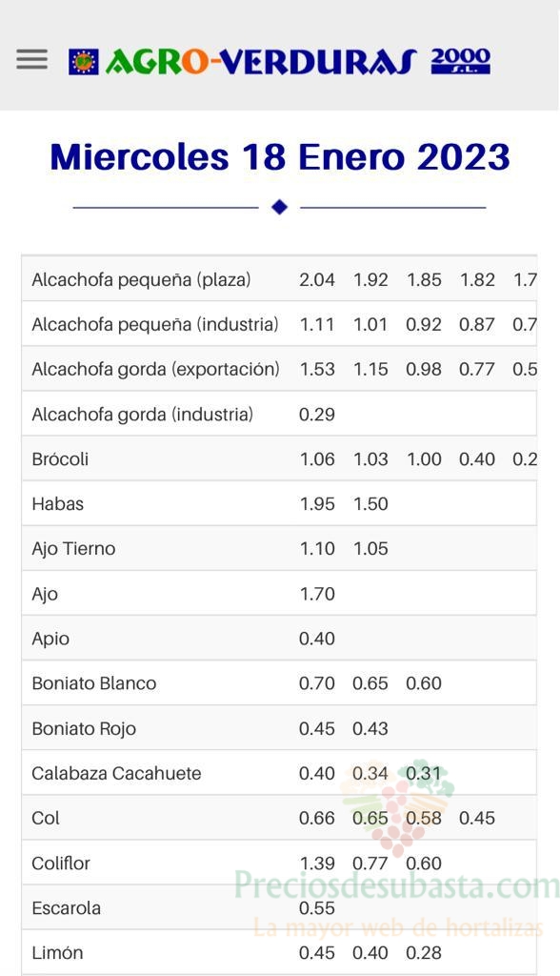Click the Apio 0.40 price
The image size is (560, 976).
pyautogui.click(x=317, y=639)
